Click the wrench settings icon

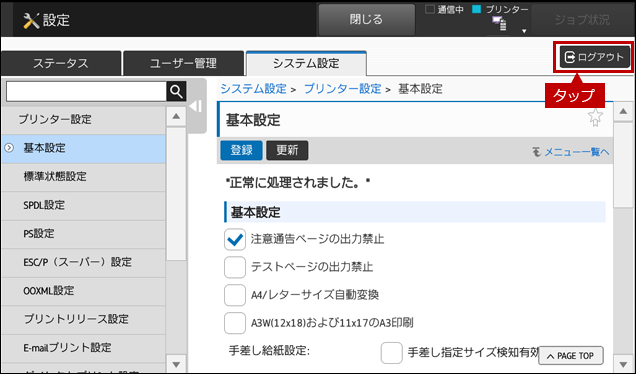[31, 20]
